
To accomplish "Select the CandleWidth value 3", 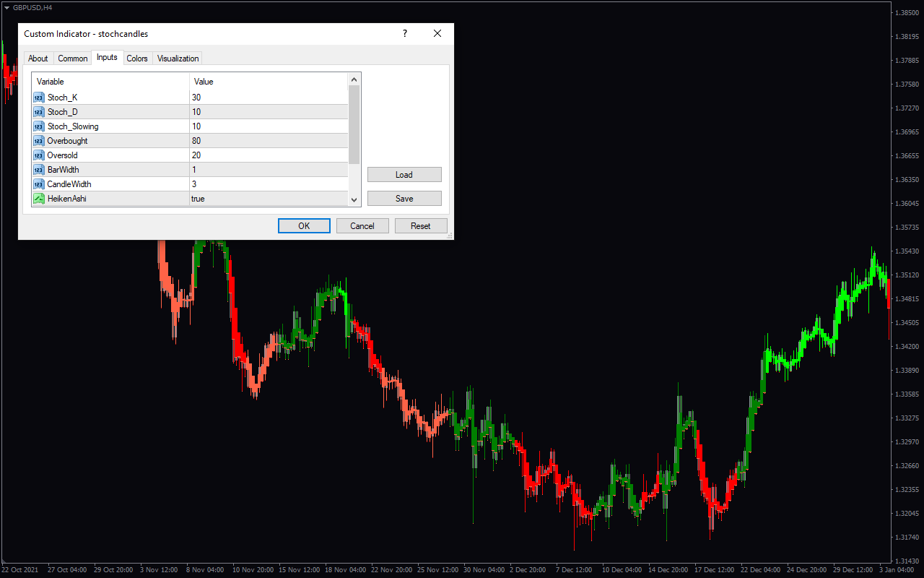I will (269, 184).
